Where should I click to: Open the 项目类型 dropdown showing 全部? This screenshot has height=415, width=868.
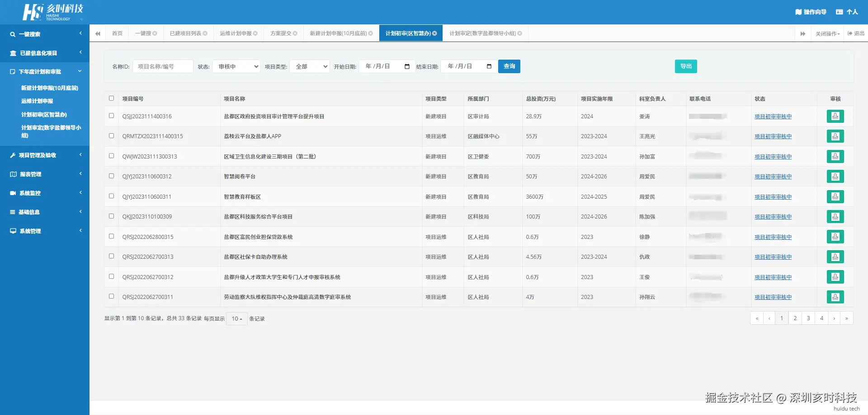tap(310, 66)
